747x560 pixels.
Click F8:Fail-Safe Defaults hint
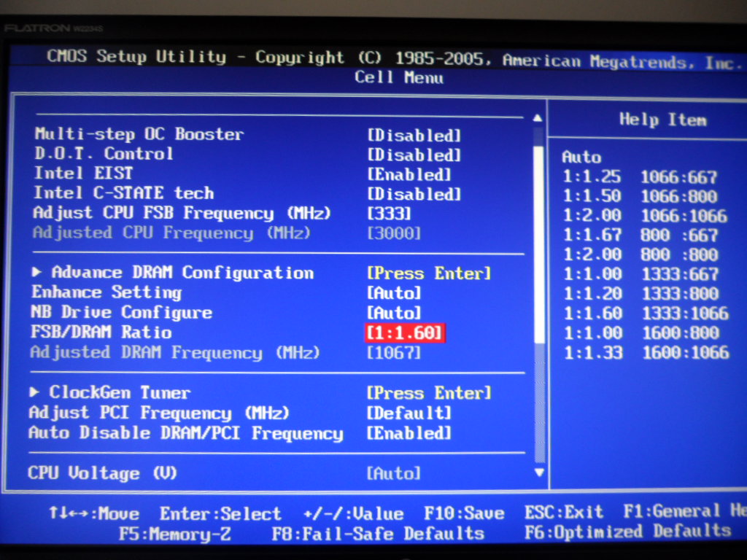[x=379, y=533]
